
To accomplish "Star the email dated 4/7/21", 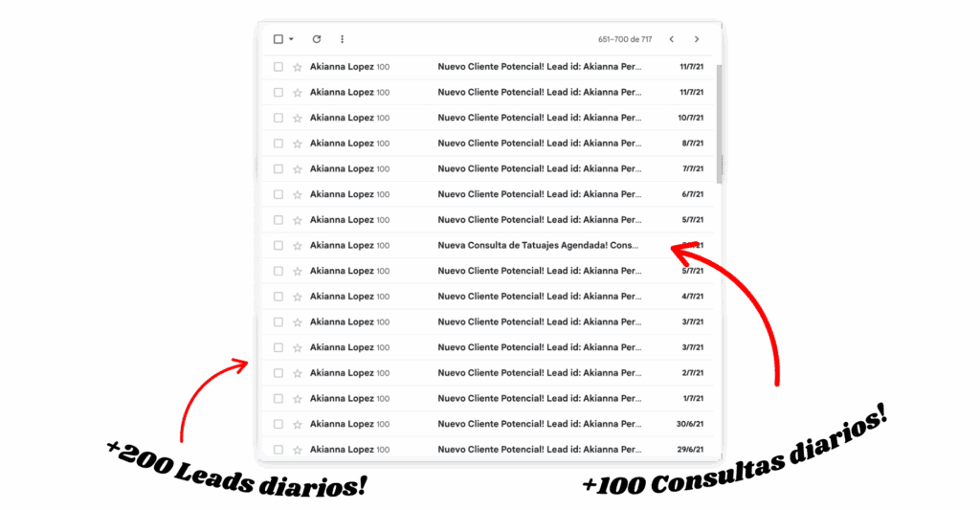I will [297, 297].
